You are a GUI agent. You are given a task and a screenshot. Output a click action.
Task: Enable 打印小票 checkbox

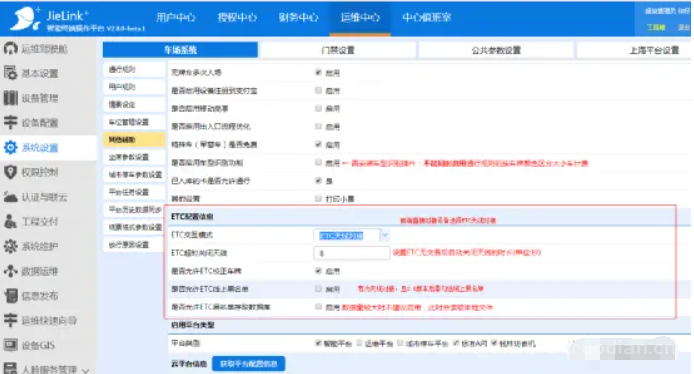click(318, 198)
